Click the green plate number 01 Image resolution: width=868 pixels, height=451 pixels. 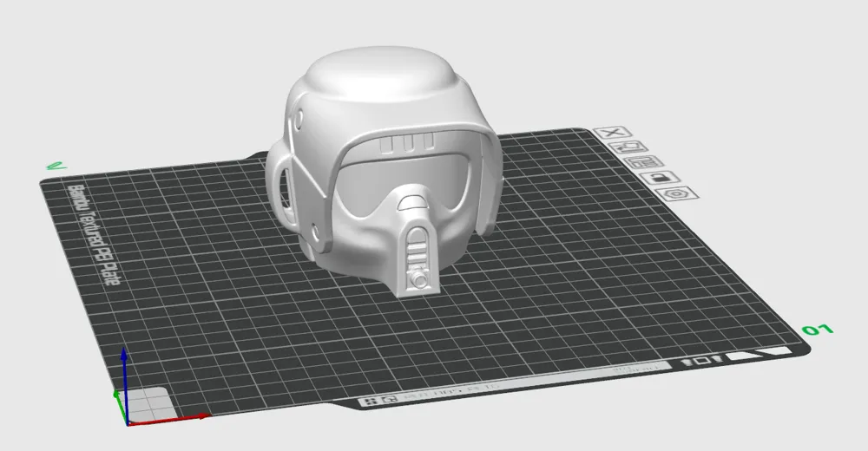point(819,330)
